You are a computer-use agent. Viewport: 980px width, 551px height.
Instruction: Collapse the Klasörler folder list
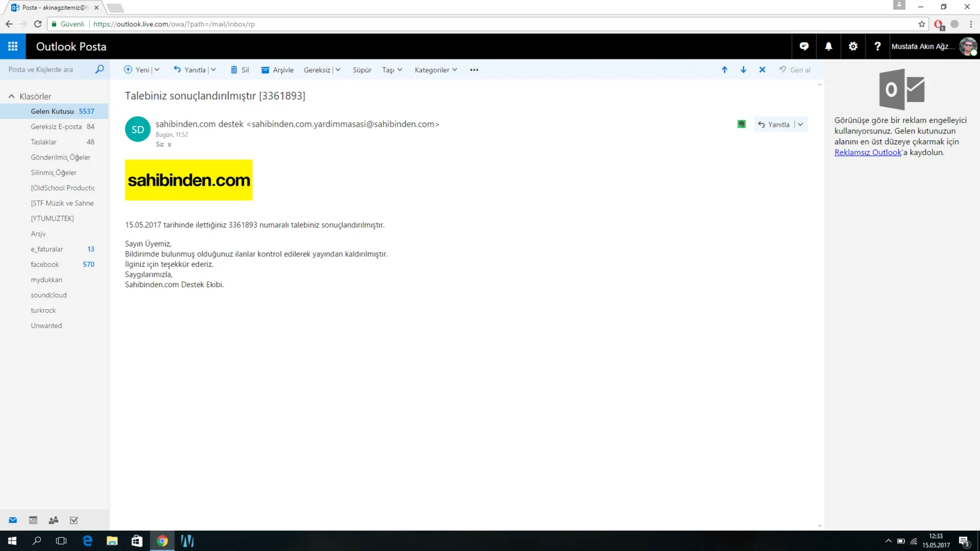(x=12, y=97)
